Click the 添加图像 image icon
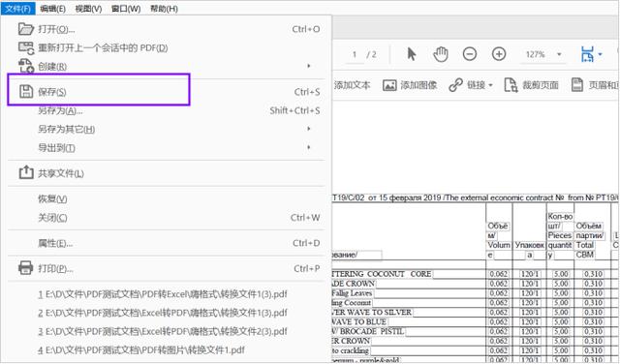The width and height of the screenshot is (620, 364). [x=389, y=85]
